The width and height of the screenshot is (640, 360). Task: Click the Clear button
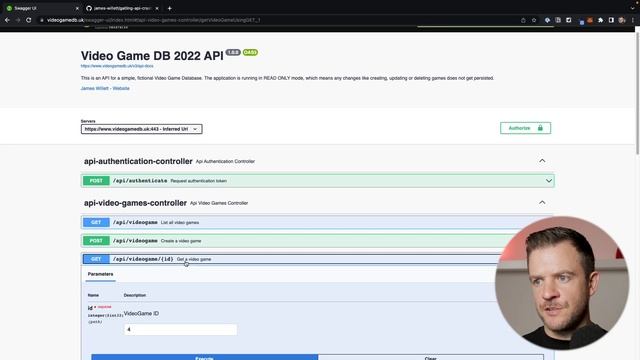[x=431, y=358]
